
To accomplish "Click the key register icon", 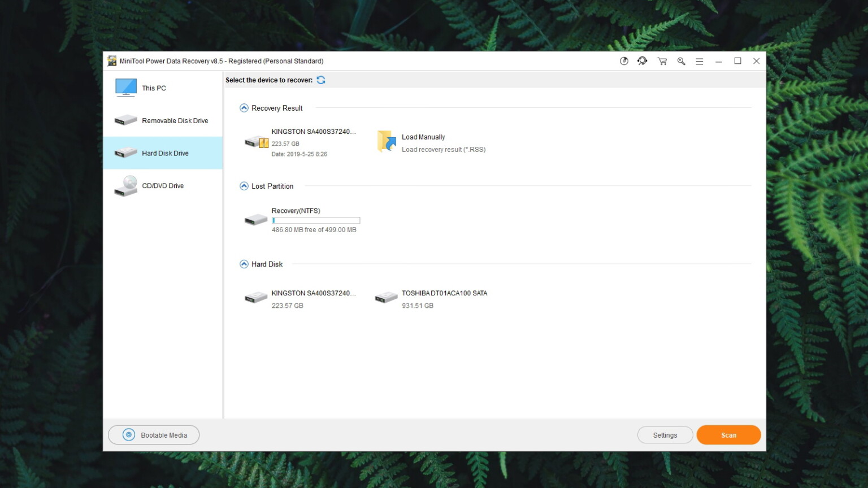I will pos(681,61).
